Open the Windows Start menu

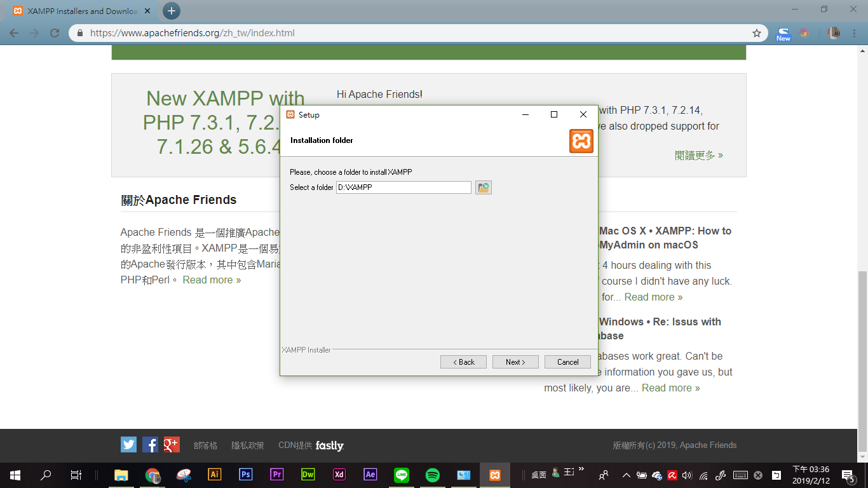coord(15,475)
